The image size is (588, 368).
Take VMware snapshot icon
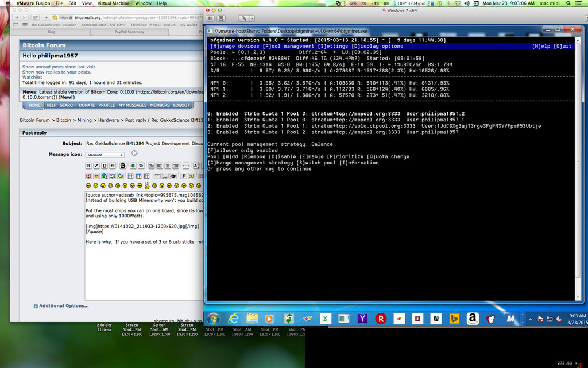(x=221, y=18)
